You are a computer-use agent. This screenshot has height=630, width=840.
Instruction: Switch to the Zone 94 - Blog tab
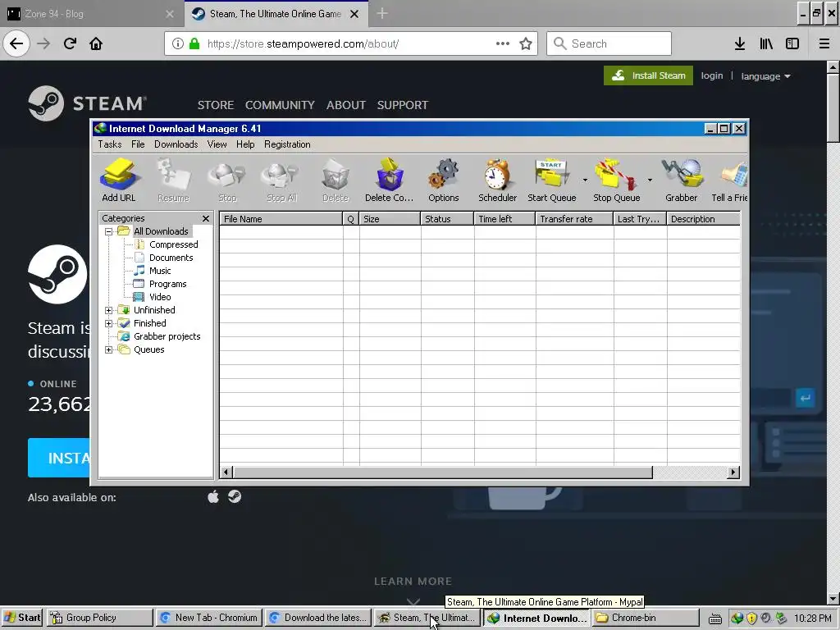(x=91, y=14)
